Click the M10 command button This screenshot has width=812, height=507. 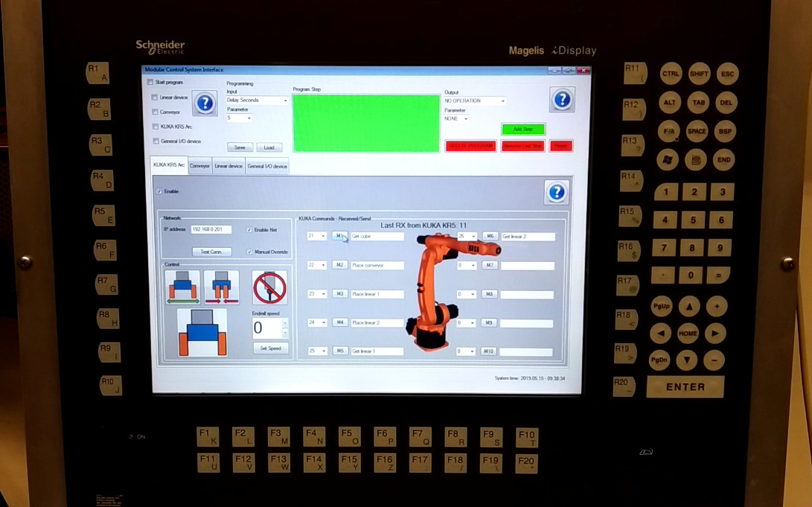[x=488, y=351]
